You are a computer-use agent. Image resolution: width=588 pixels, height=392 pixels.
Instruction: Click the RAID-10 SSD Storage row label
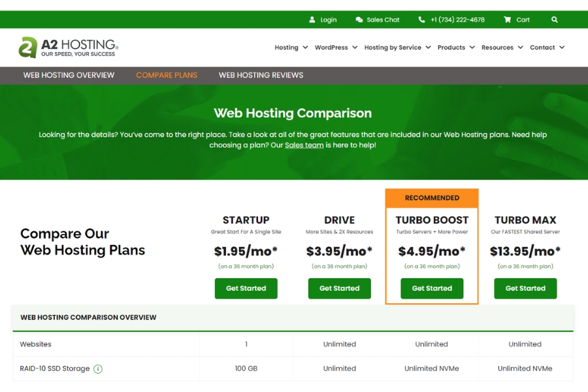point(55,368)
